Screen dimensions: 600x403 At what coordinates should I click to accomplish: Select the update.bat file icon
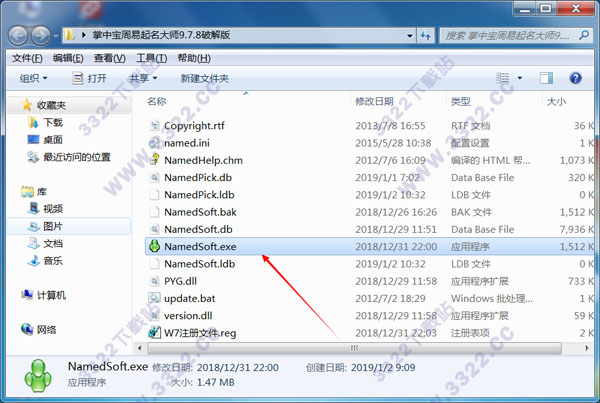tap(154, 298)
